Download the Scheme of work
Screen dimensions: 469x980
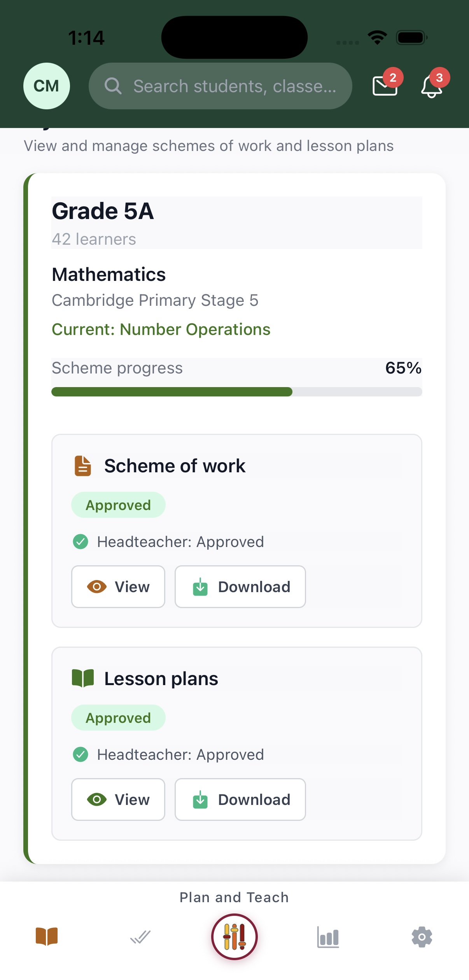240,587
